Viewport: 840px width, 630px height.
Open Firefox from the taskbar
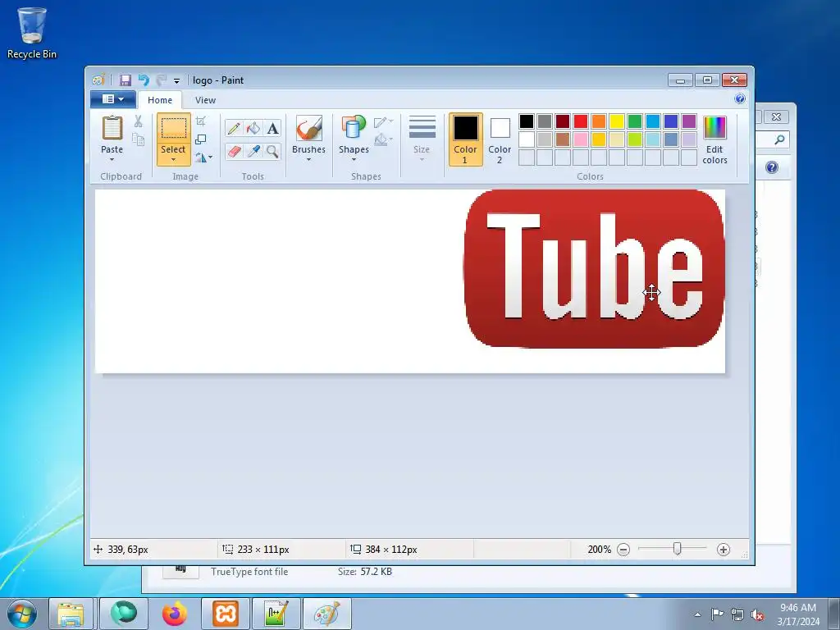click(175, 614)
